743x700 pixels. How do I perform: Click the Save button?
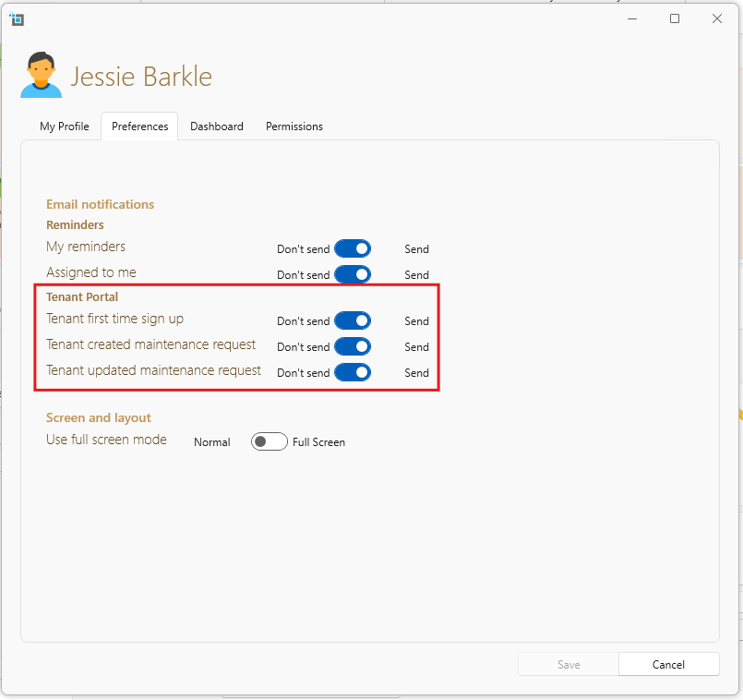(569, 664)
